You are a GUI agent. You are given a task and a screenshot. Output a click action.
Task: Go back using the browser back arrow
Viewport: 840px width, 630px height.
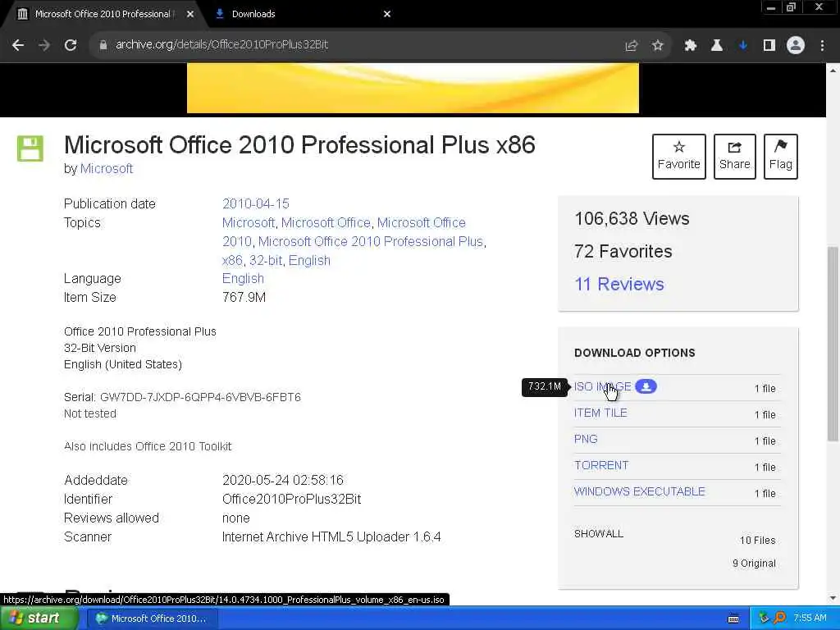coord(18,45)
